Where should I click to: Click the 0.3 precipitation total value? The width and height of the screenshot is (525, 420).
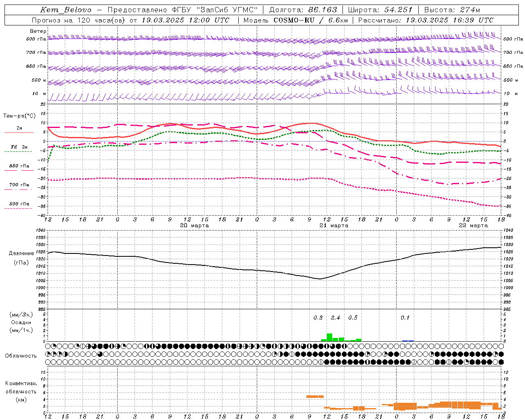(x=318, y=317)
